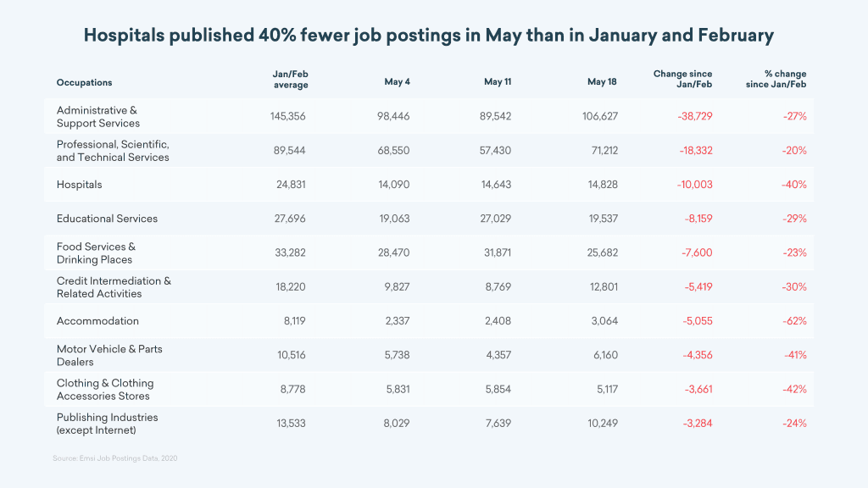The height and width of the screenshot is (488, 868).
Task: Select the Professional, Scientific, and Technical Services label
Action: point(113,151)
